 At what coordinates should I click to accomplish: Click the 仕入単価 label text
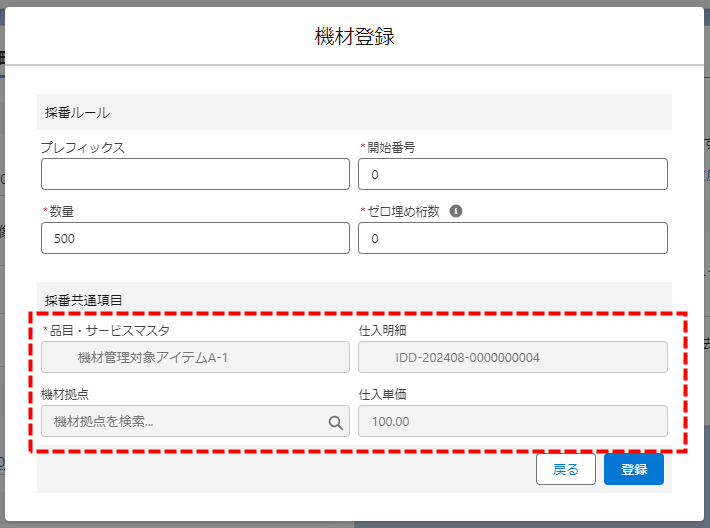click(382, 394)
